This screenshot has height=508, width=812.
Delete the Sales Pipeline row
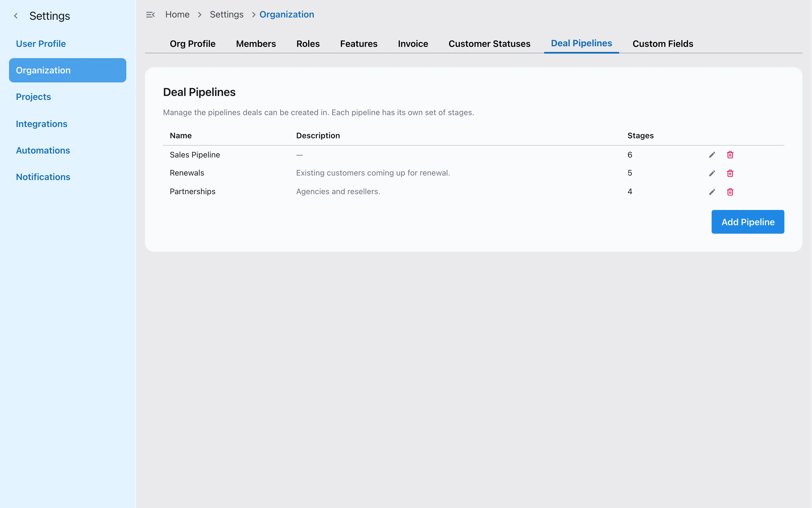pyautogui.click(x=730, y=155)
